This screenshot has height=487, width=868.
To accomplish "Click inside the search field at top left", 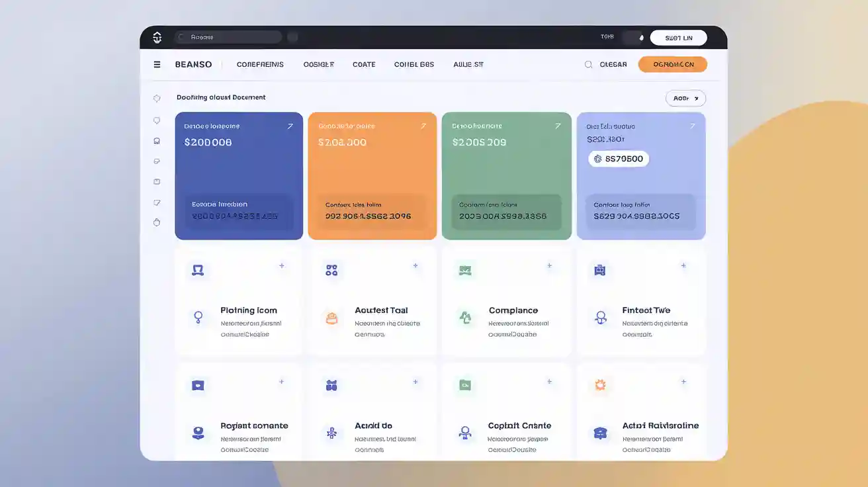I will [x=228, y=36].
